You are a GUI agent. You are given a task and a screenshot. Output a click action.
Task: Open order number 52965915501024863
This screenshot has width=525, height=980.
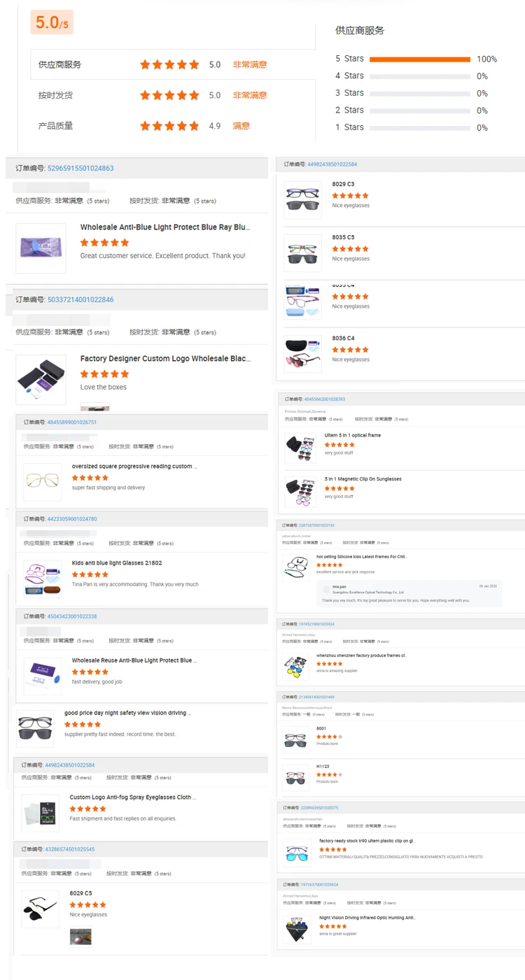(x=80, y=169)
